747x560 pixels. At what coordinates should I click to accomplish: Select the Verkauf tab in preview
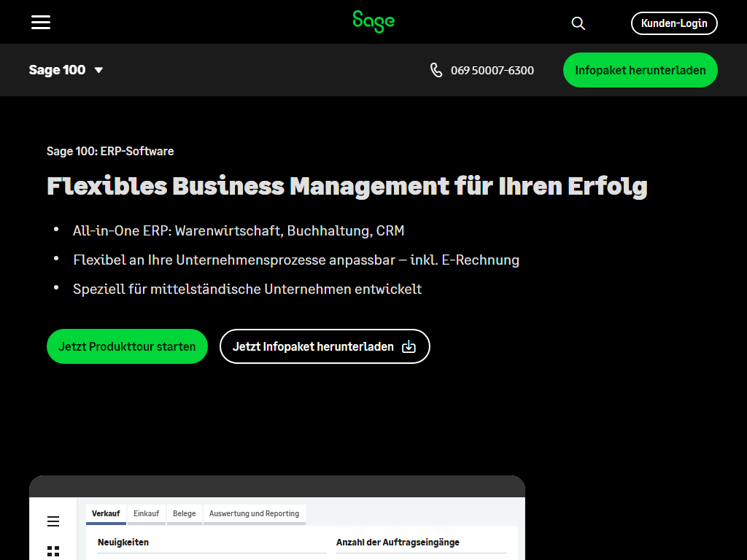[106, 514]
